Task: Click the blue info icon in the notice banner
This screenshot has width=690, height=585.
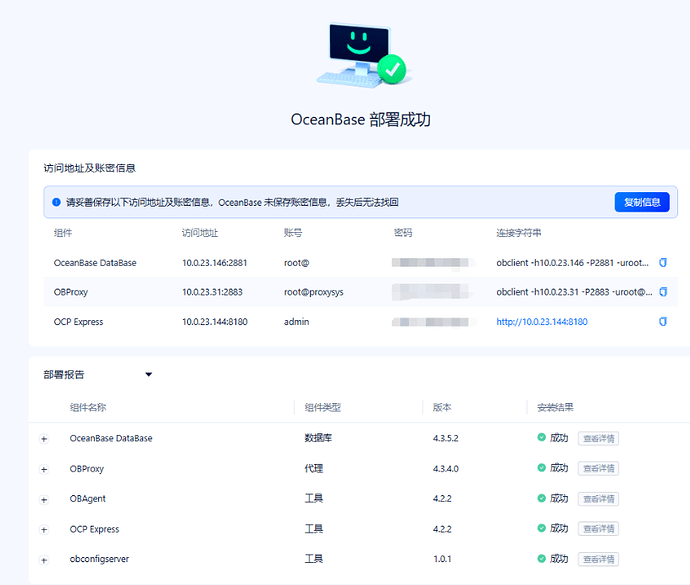Action: pos(56,202)
